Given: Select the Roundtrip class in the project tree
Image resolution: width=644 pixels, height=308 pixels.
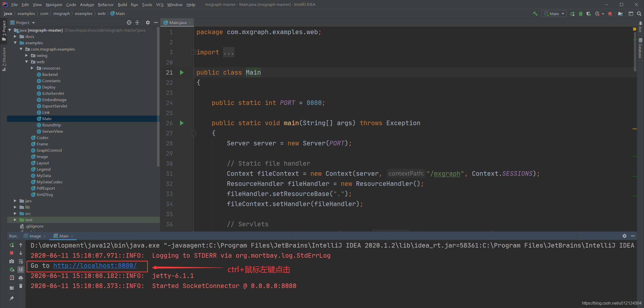Looking at the screenshot, I should click(x=51, y=125).
